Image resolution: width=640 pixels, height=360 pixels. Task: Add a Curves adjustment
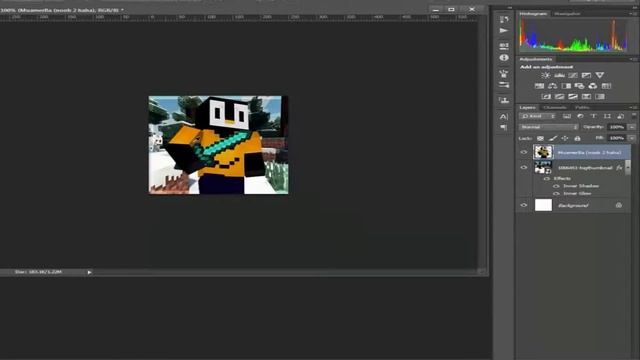573,75
